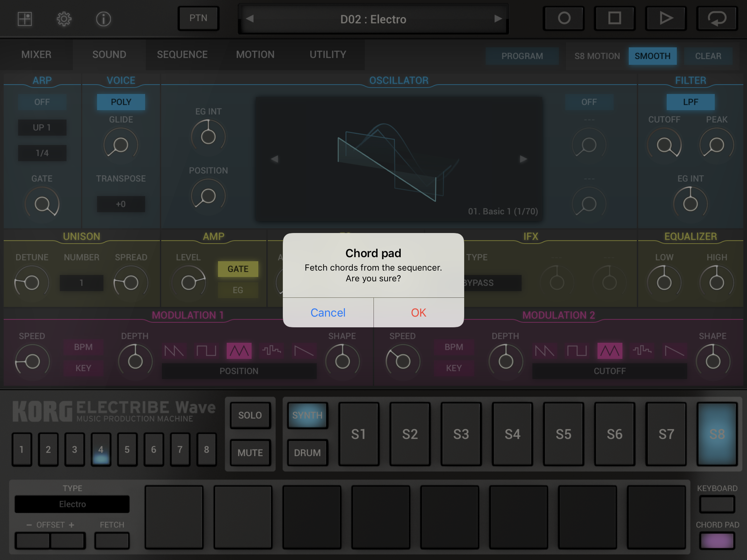
Task: Open the ARP UP 1 type selector
Action: [42, 128]
